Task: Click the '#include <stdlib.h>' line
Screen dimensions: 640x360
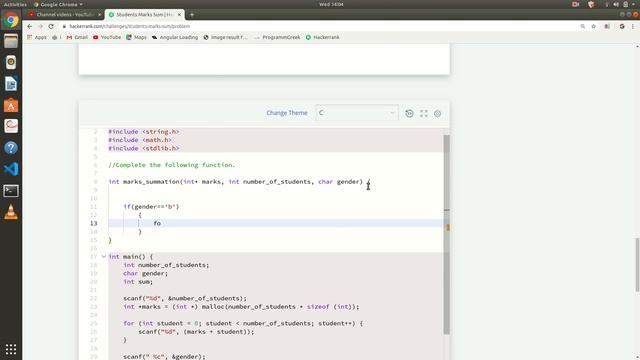Action: [144, 148]
